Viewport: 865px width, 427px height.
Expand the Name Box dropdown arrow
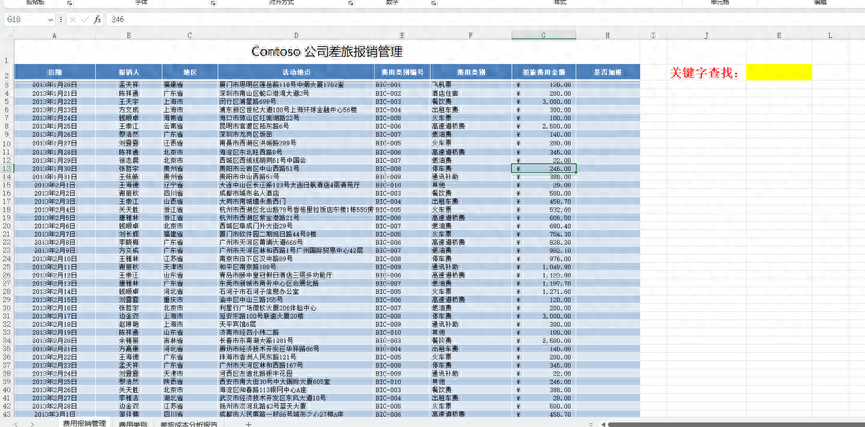[51, 19]
